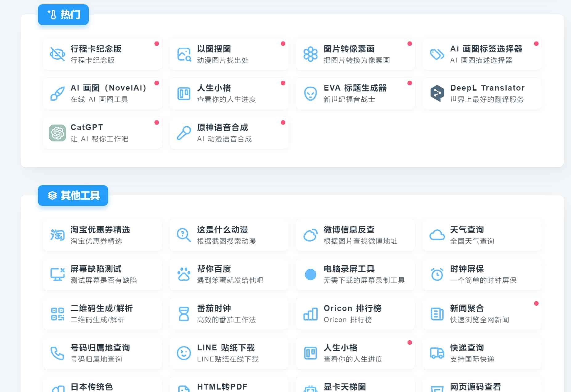Open the 日本传统色 title link

point(92,387)
